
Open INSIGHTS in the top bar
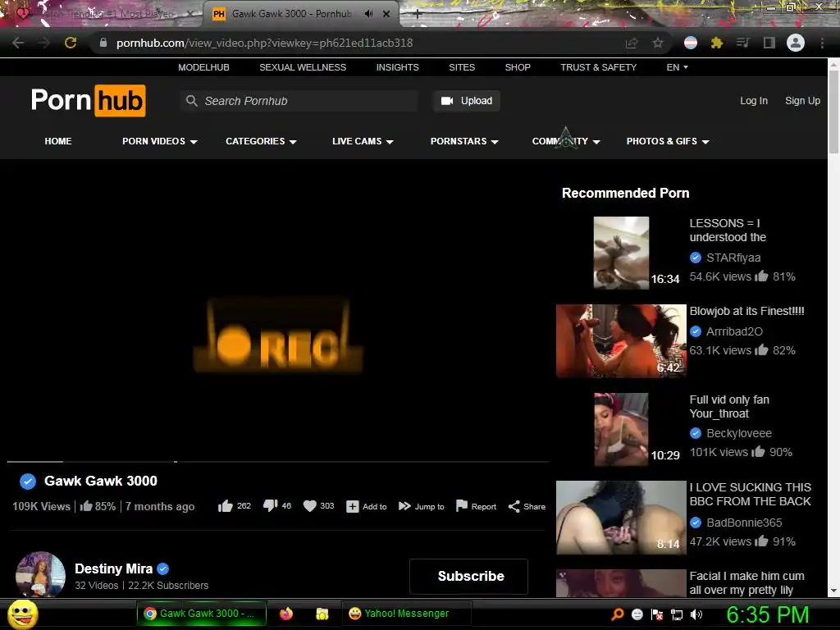click(398, 67)
